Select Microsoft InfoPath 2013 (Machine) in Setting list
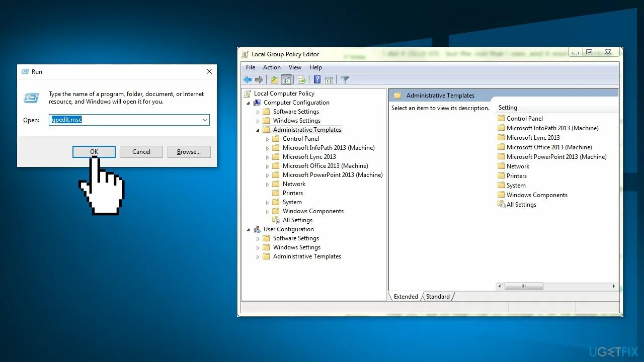This screenshot has height=362, width=644. [552, 128]
